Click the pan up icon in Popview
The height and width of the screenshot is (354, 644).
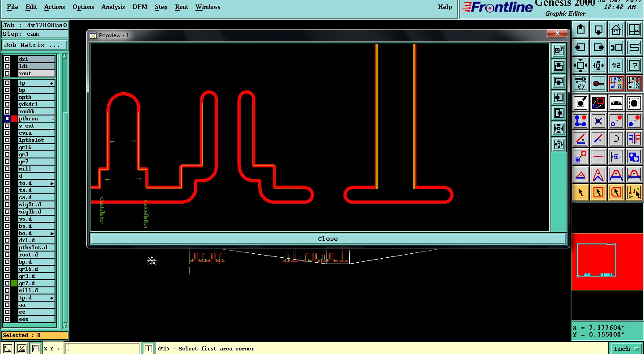pos(559,66)
